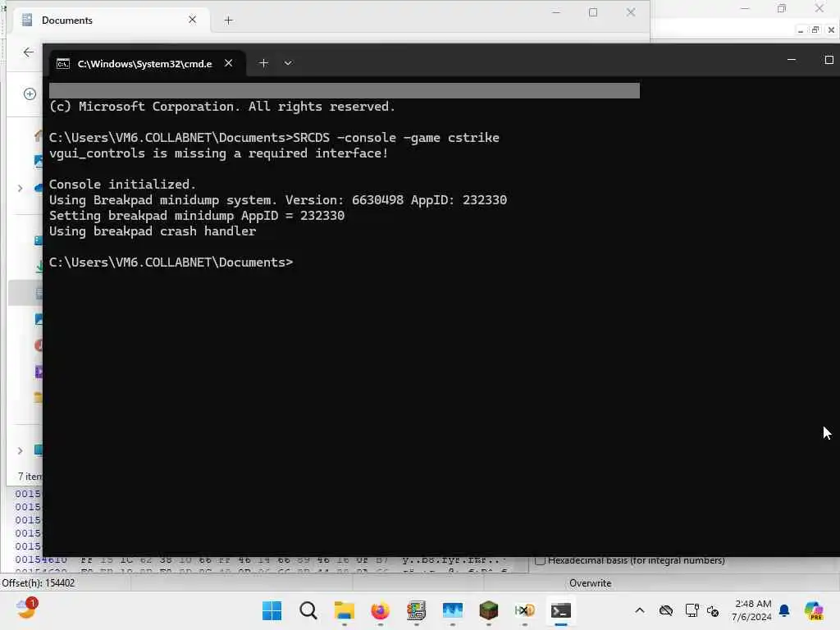Open the Minecraft grass block taskbar icon

coord(489,610)
